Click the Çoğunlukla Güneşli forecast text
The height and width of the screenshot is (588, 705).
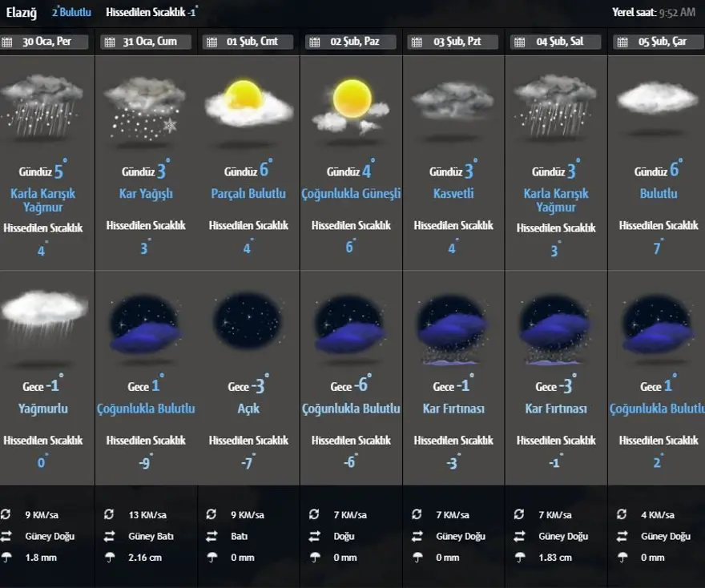[x=351, y=194]
